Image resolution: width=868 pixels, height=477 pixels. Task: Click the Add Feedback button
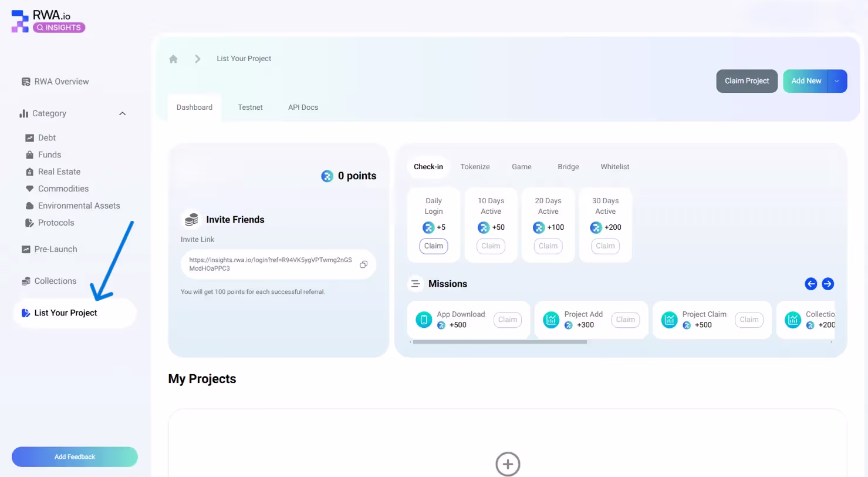[x=75, y=456]
